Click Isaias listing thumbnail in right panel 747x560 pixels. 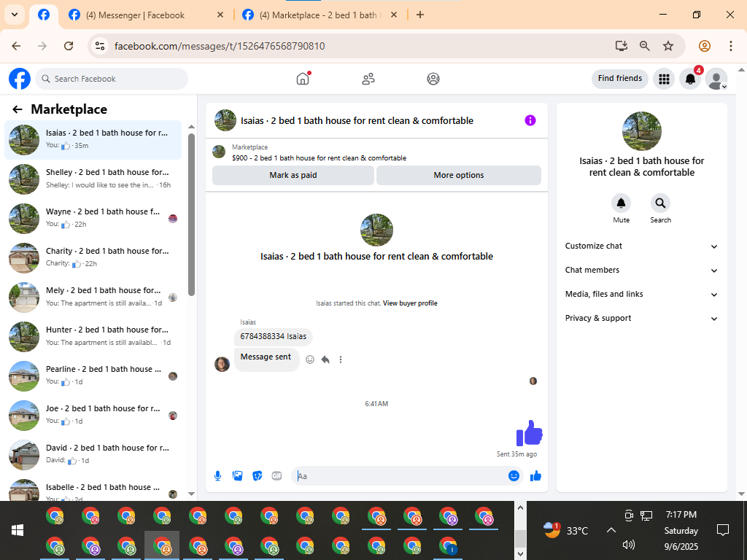click(x=642, y=131)
